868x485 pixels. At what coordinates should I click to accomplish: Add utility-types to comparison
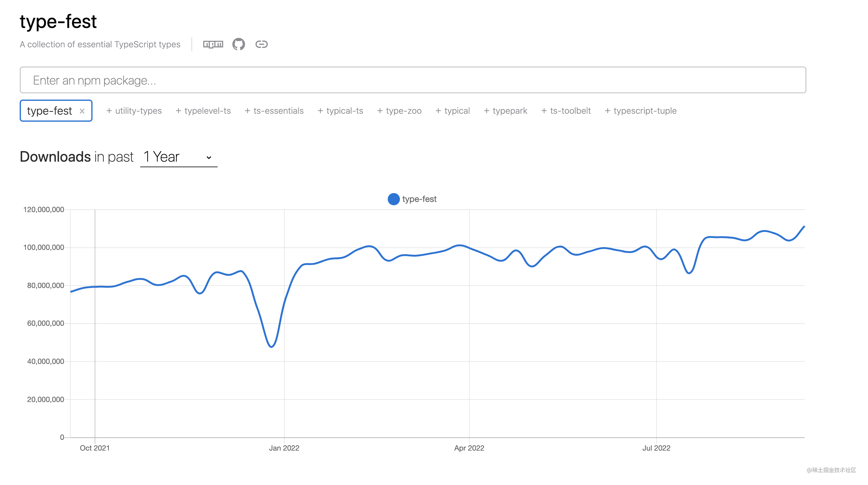134,111
